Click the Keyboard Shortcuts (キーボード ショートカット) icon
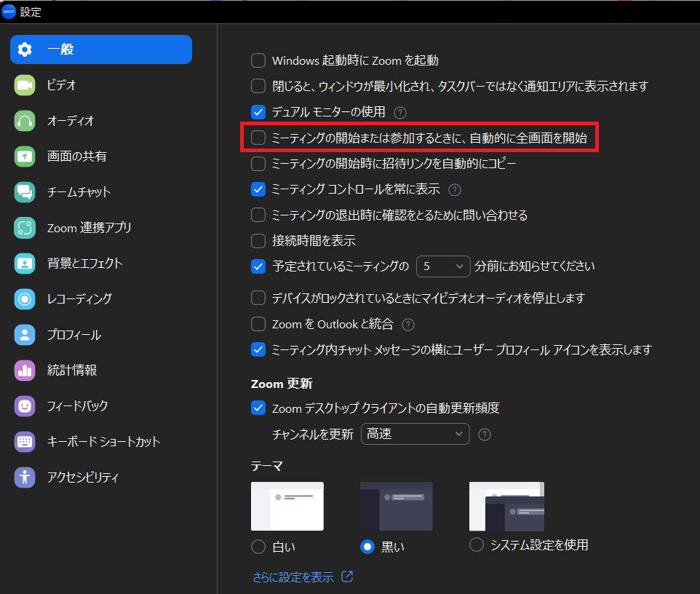The image size is (700, 594). click(25, 441)
